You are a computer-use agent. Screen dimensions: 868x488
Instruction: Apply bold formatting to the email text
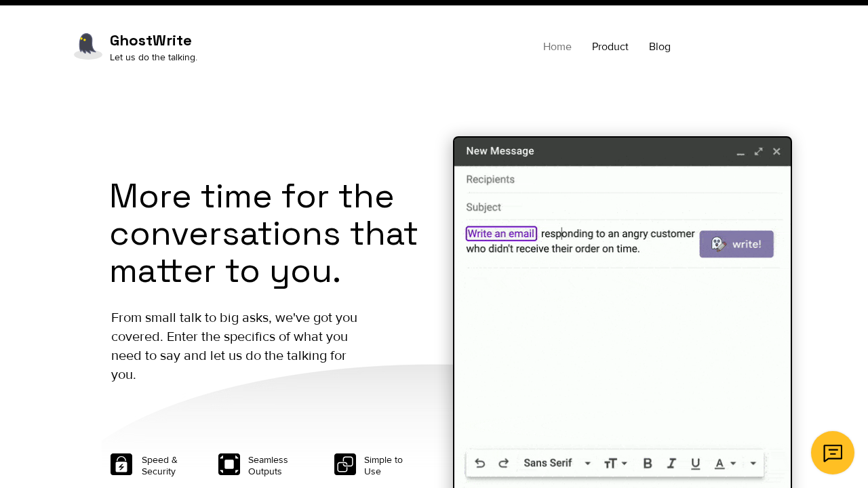[648, 463]
